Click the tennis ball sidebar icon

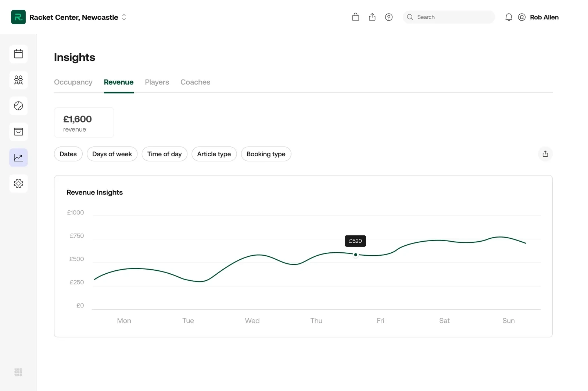18,106
